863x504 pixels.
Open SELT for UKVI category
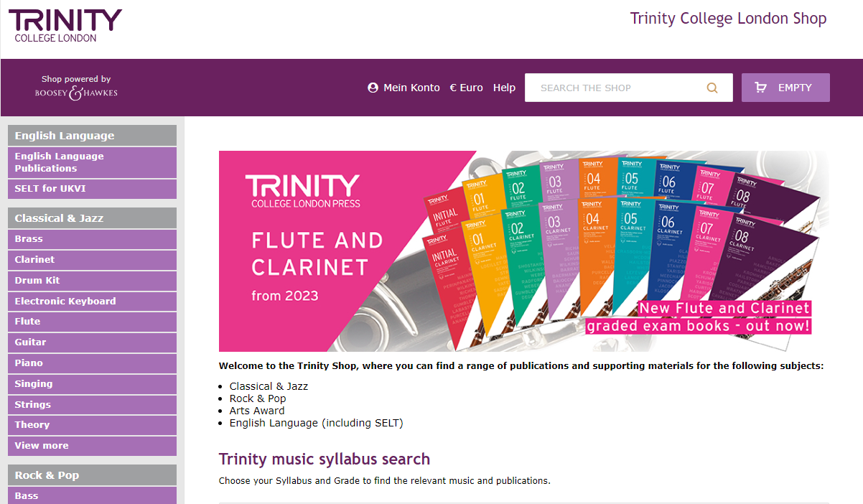(x=92, y=189)
